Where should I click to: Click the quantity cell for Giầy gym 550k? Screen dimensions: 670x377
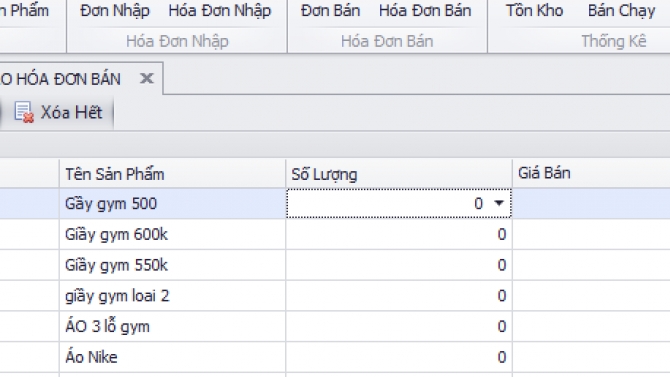[399, 265]
